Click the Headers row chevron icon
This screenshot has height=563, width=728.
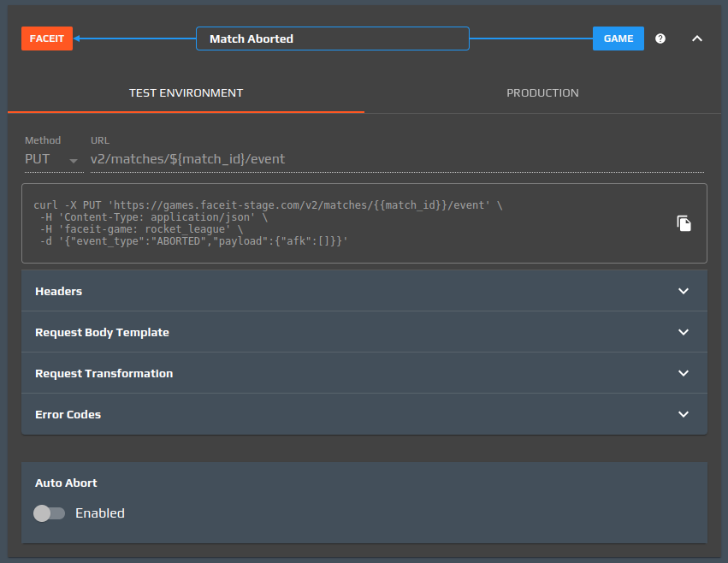683,291
